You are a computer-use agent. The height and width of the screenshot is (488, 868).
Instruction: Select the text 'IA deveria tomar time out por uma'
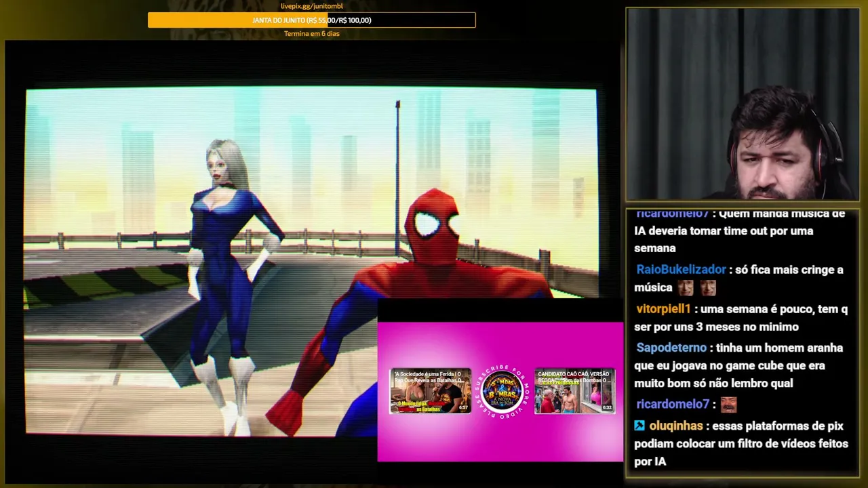tap(724, 230)
